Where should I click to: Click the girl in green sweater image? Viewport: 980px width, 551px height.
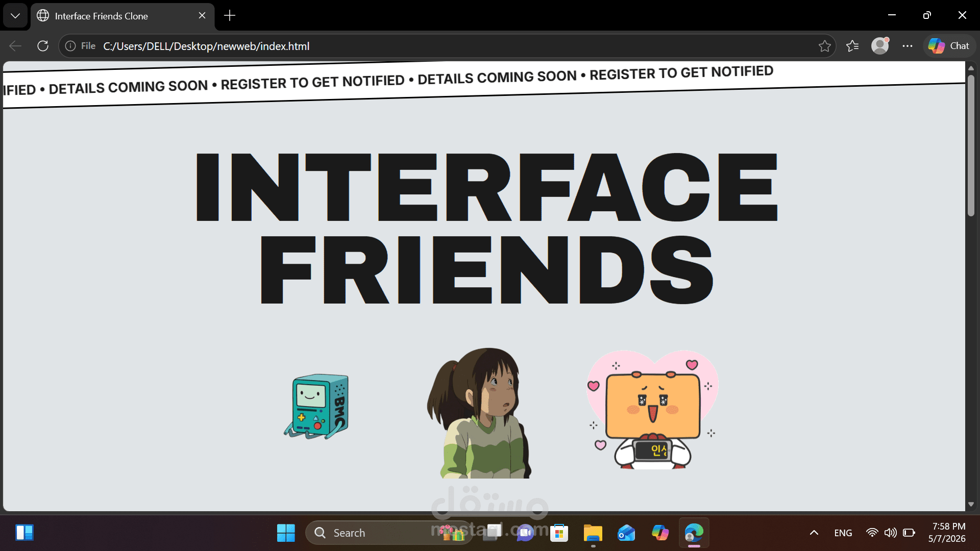tap(479, 413)
